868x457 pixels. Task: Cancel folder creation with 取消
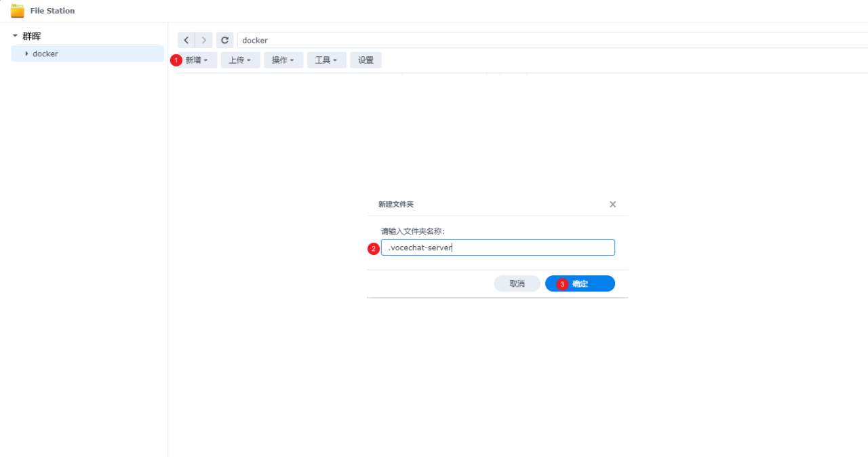(x=517, y=283)
